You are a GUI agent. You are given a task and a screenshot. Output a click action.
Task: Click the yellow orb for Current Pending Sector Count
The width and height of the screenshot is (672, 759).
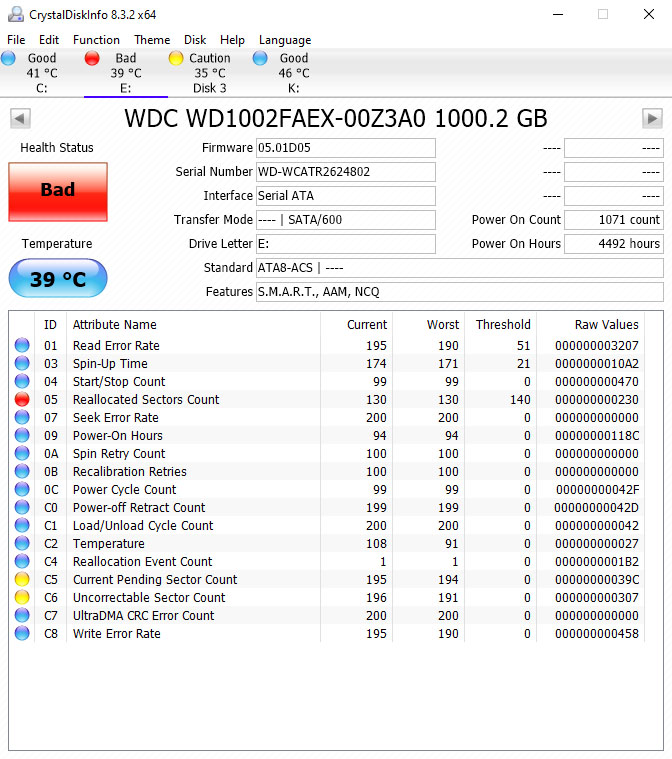point(22,579)
